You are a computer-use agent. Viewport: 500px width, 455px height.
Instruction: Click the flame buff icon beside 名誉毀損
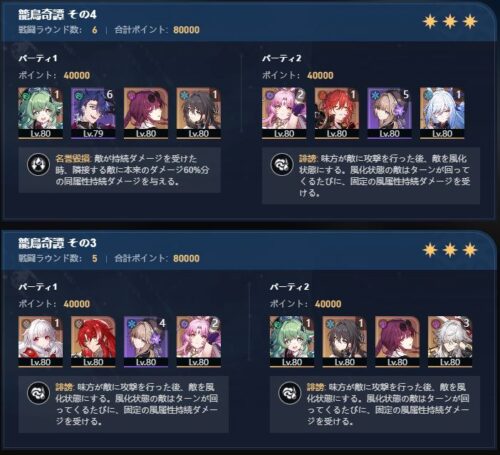tap(38, 164)
